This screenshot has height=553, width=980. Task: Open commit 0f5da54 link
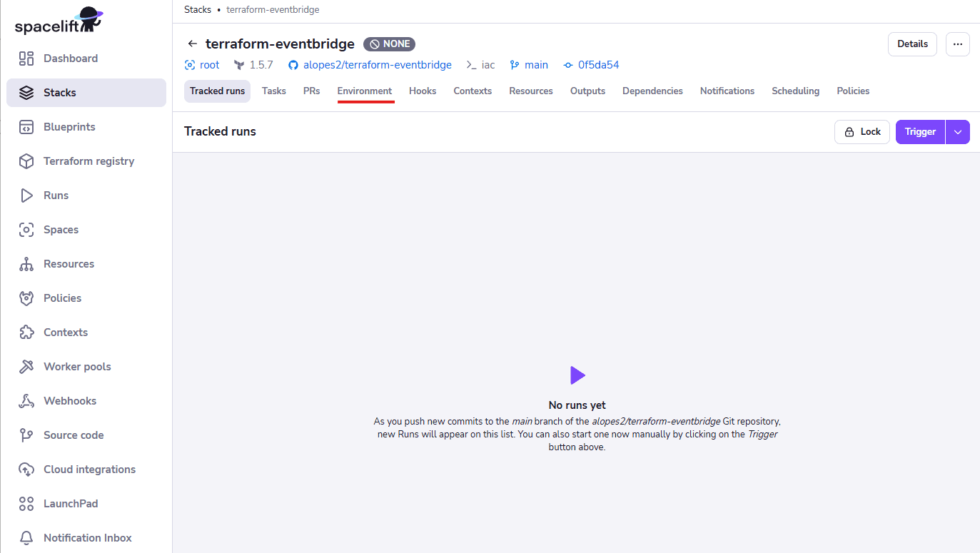click(x=599, y=65)
